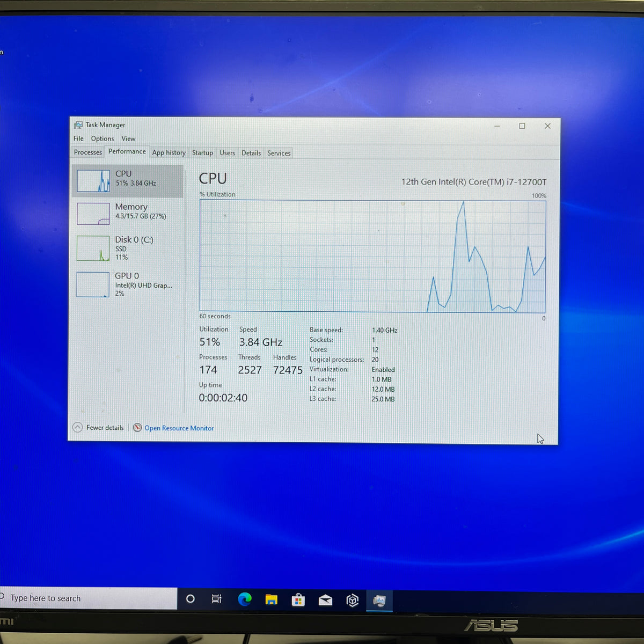Switch to the App history tab
Viewport: 644px width, 644px height.
pos(169,152)
